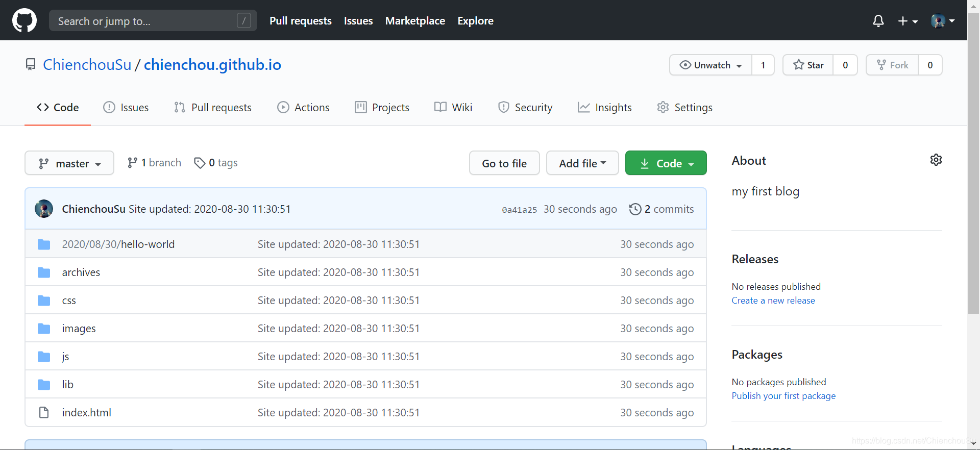This screenshot has width=980, height=450.
Task: Open the repository Settings tab
Action: 685,108
